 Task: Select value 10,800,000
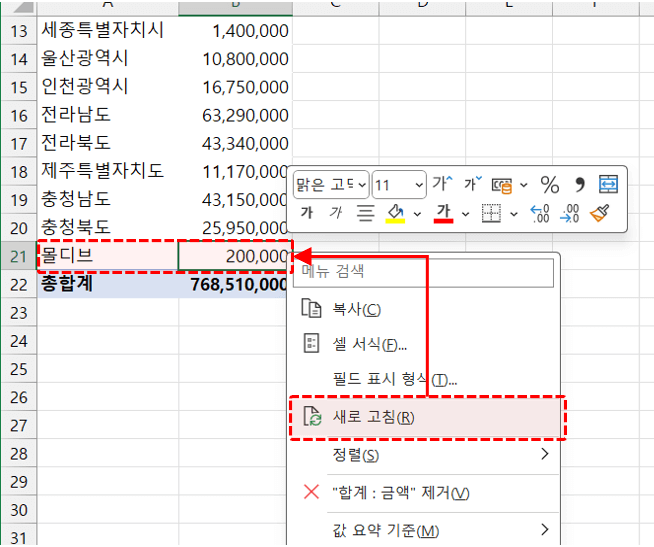tap(235, 58)
